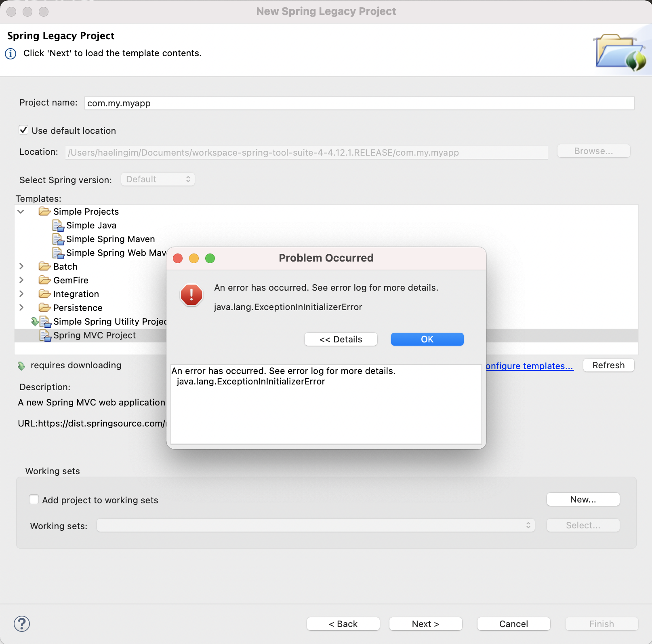Click the Spring project wizard folder image
The image size is (652, 644).
click(621, 52)
